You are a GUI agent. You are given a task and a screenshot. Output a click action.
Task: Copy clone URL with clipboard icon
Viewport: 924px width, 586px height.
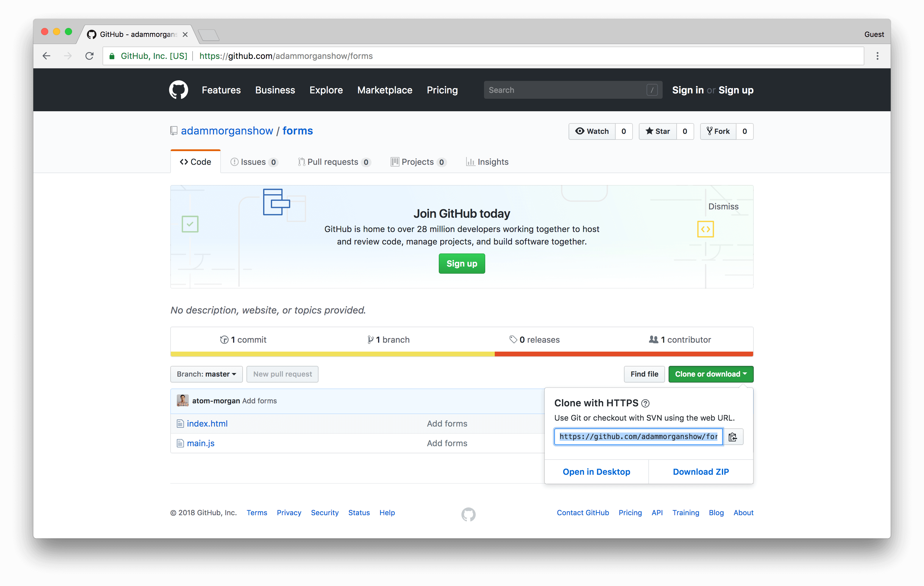click(x=733, y=437)
